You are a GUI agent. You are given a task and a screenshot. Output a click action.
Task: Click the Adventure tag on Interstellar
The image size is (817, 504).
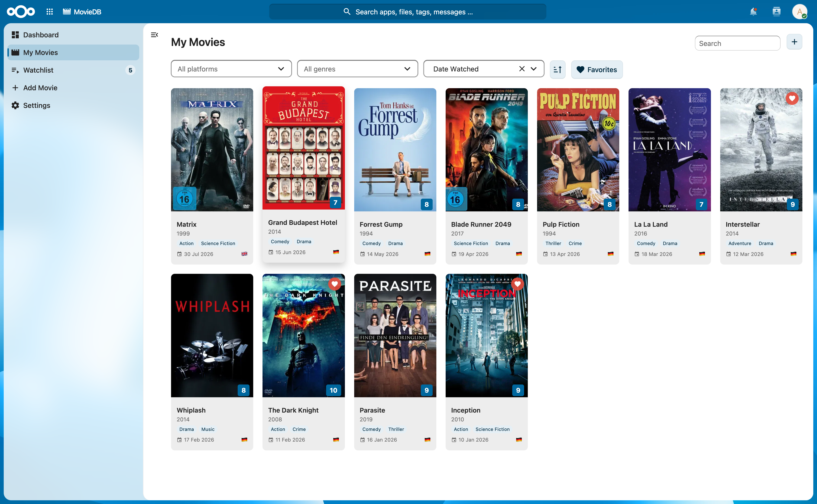(x=740, y=243)
